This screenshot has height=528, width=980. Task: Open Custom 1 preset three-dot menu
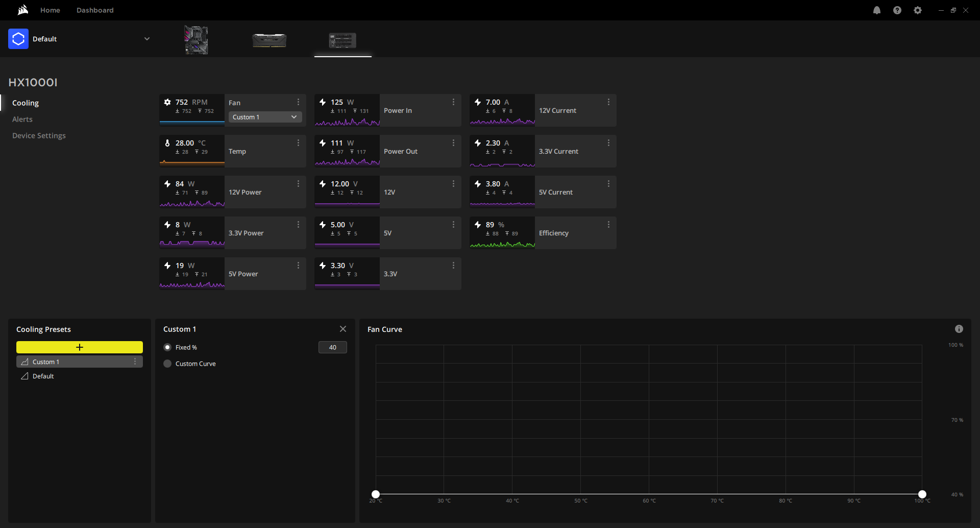tap(135, 362)
